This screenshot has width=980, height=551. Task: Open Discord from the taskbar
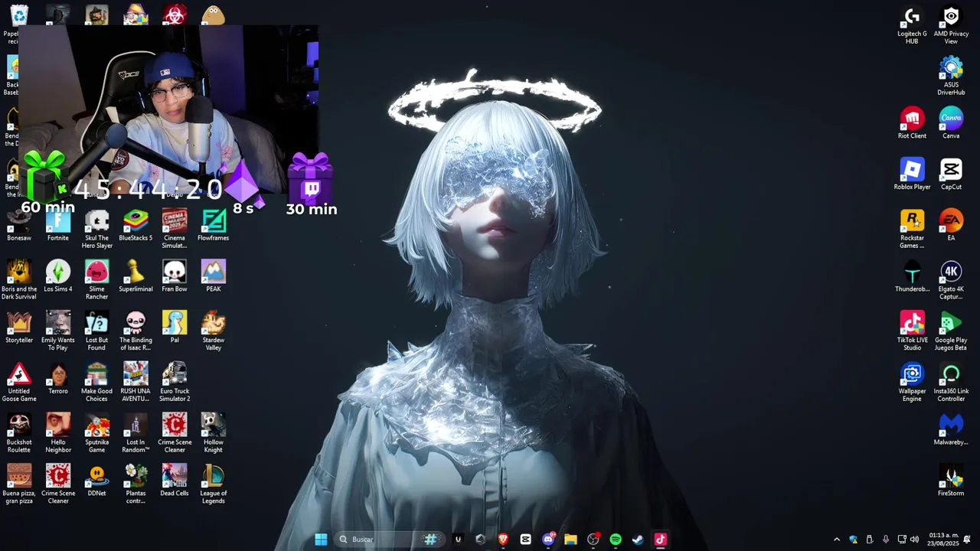[x=548, y=540]
